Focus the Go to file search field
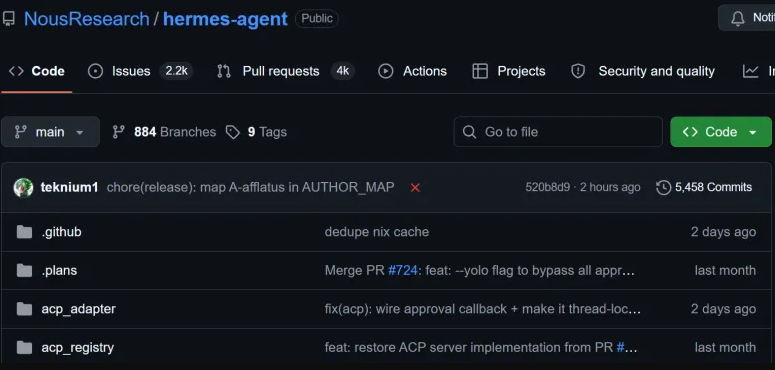This screenshot has width=775, height=370. [x=558, y=132]
